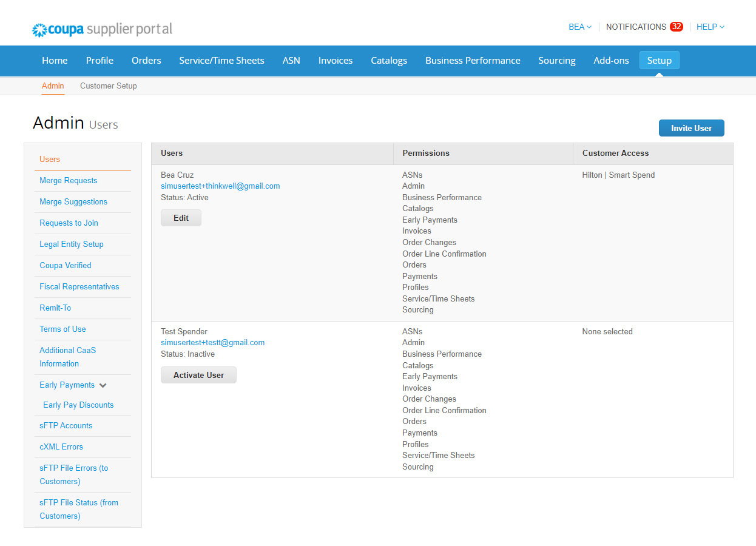
Task: Switch to Customer Setup subtab
Action: [x=109, y=86]
